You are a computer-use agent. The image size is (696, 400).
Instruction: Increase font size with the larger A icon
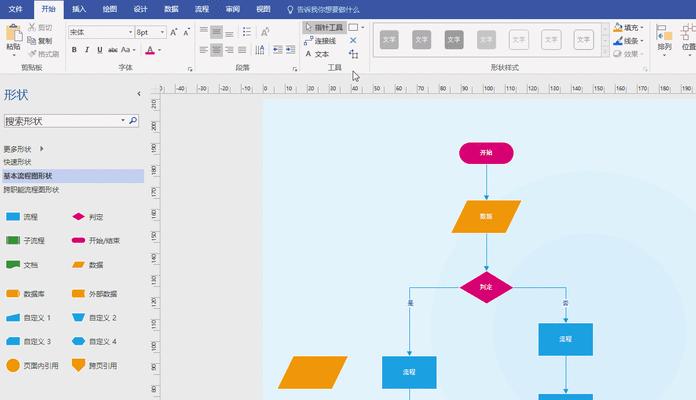174,32
